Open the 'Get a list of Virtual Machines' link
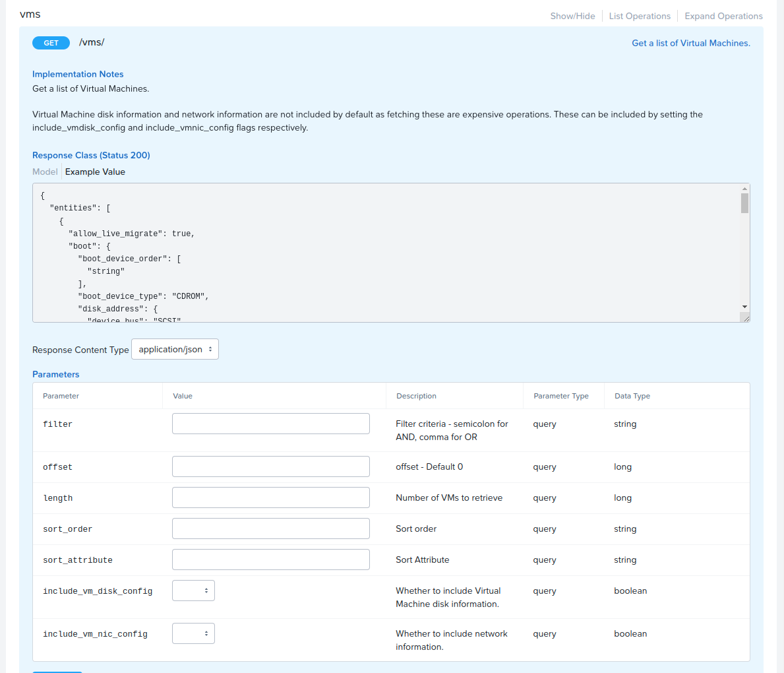Screen dimensions: 784x673 [x=690, y=42]
